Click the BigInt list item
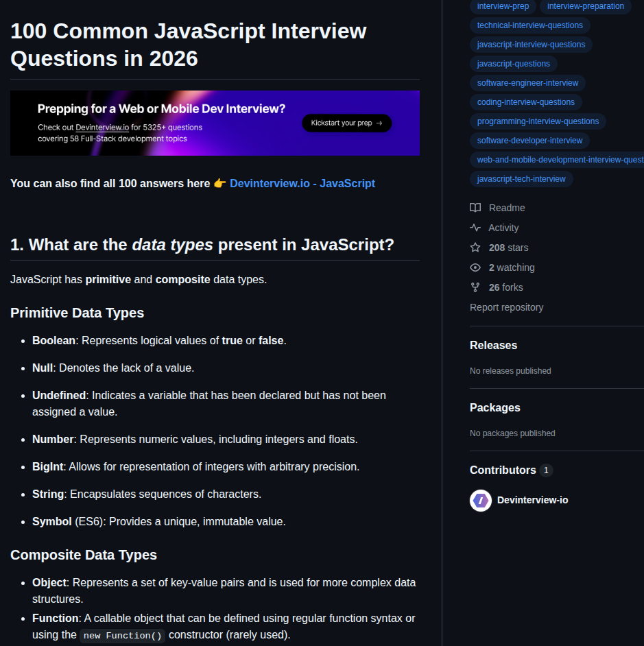Viewport: 644px width, 646px height. pos(195,467)
